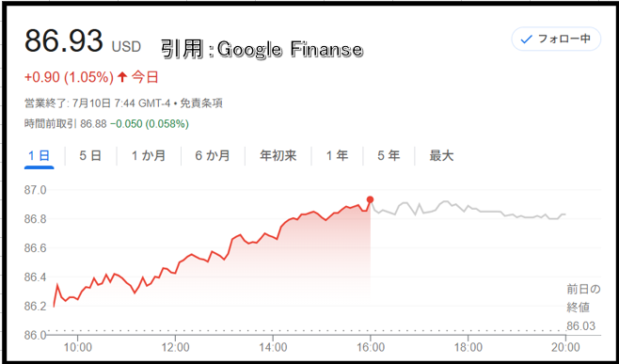619x364 pixels.
Task: Show the 1 年 chart
Action: tap(337, 155)
